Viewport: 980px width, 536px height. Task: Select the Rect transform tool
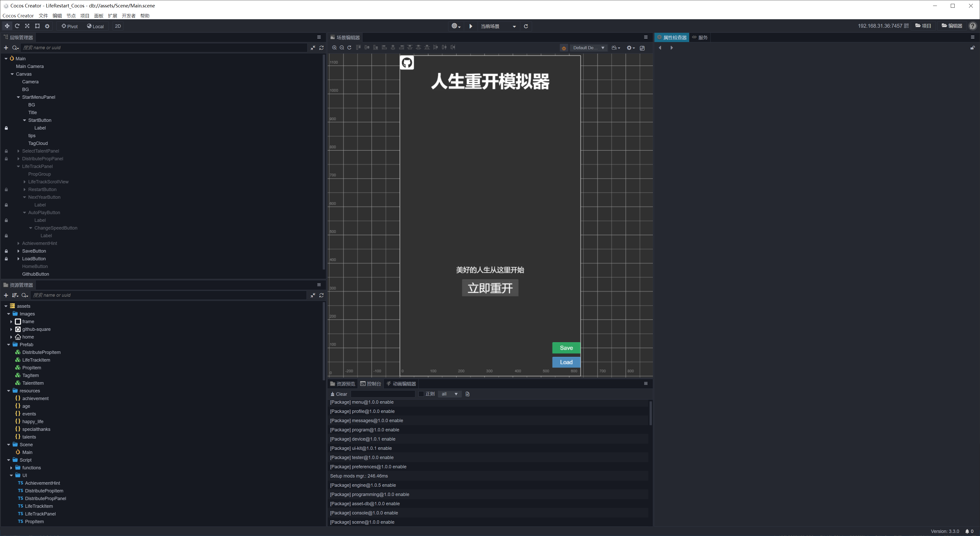[37, 26]
